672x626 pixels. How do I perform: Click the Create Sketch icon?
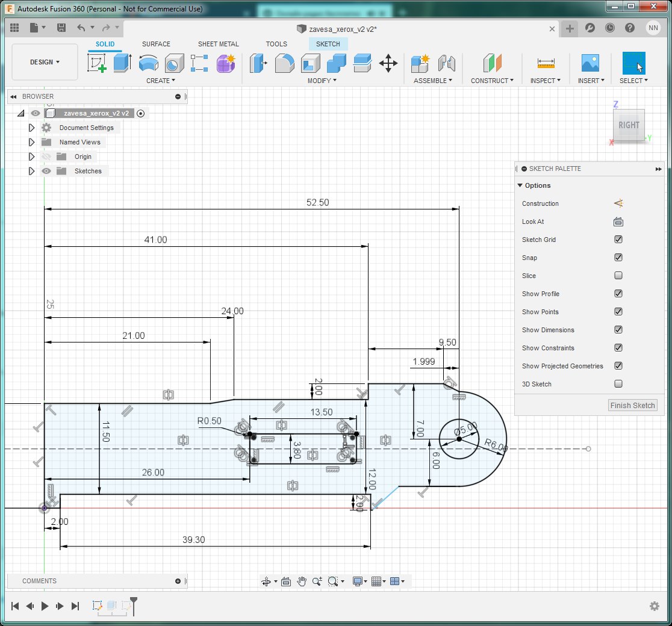tap(96, 63)
